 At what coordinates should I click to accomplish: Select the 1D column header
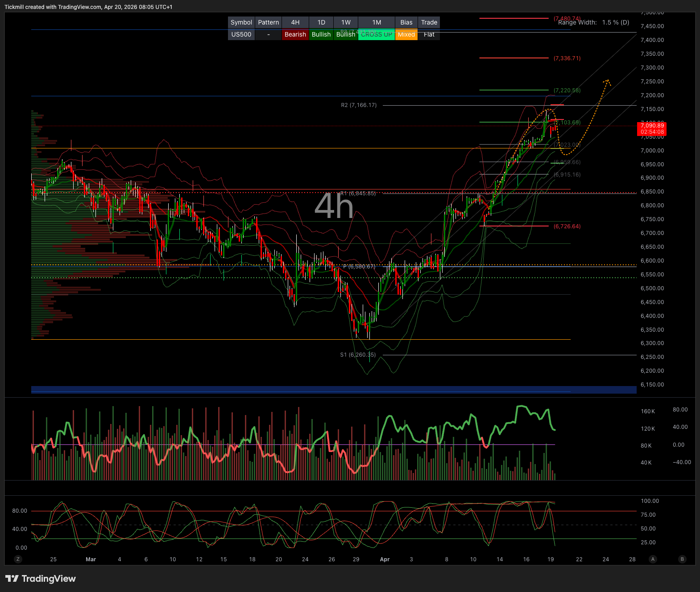(321, 22)
